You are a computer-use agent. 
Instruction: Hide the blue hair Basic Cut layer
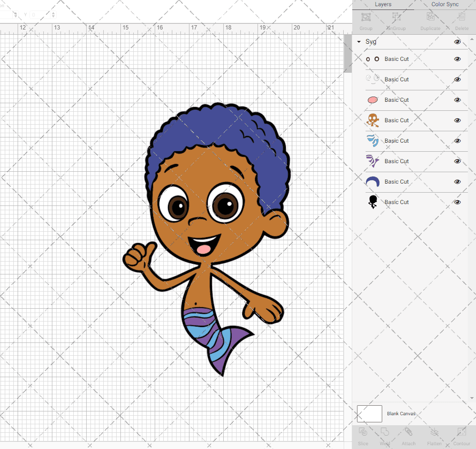click(457, 182)
